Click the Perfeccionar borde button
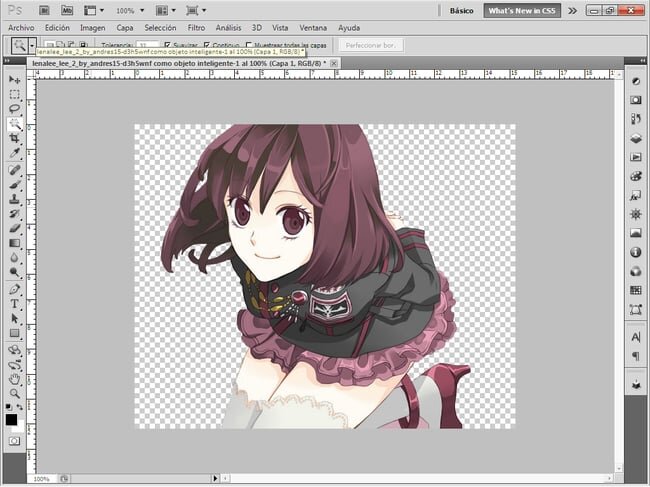Viewport: 650px width, 487px height. 371,45
